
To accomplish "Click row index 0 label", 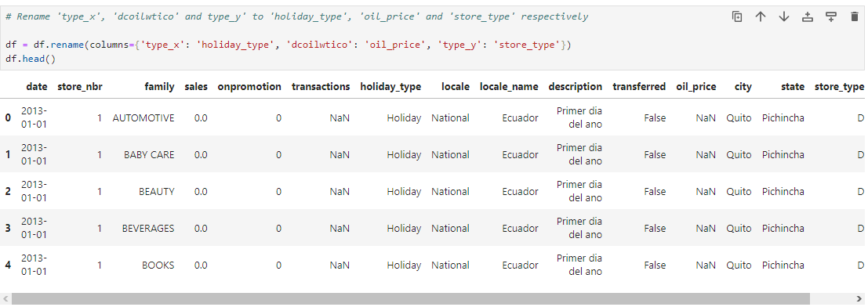I will [8, 117].
